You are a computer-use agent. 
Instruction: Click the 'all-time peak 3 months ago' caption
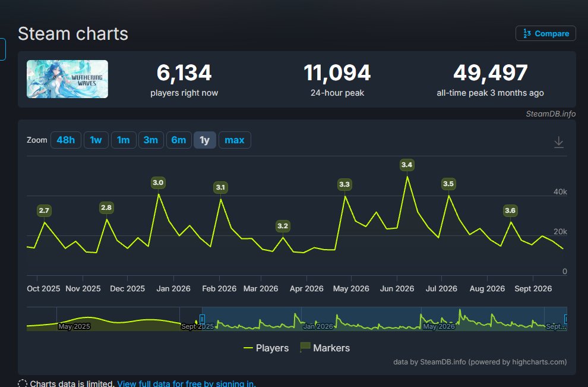pyautogui.click(x=491, y=93)
